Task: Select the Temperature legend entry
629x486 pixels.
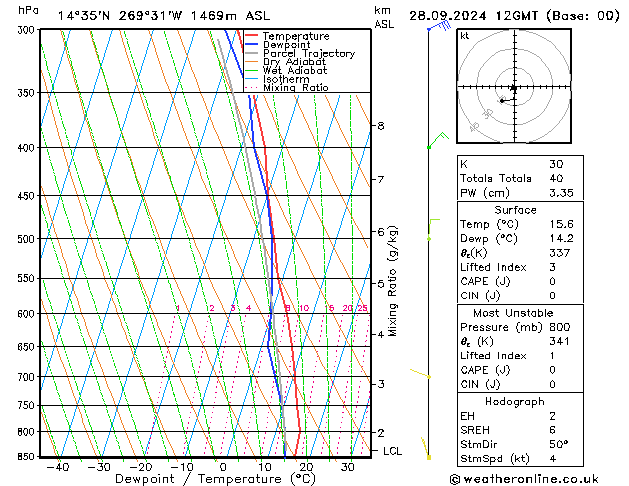Action: [296, 36]
